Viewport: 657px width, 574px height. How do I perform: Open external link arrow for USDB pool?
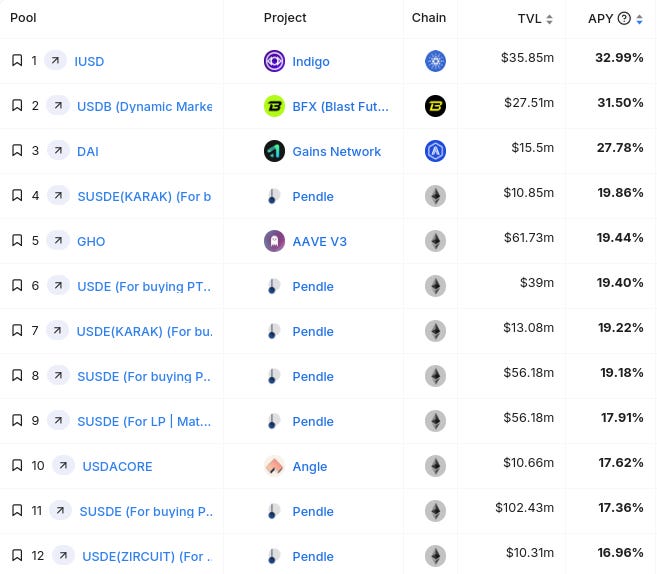[x=58, y=106]
